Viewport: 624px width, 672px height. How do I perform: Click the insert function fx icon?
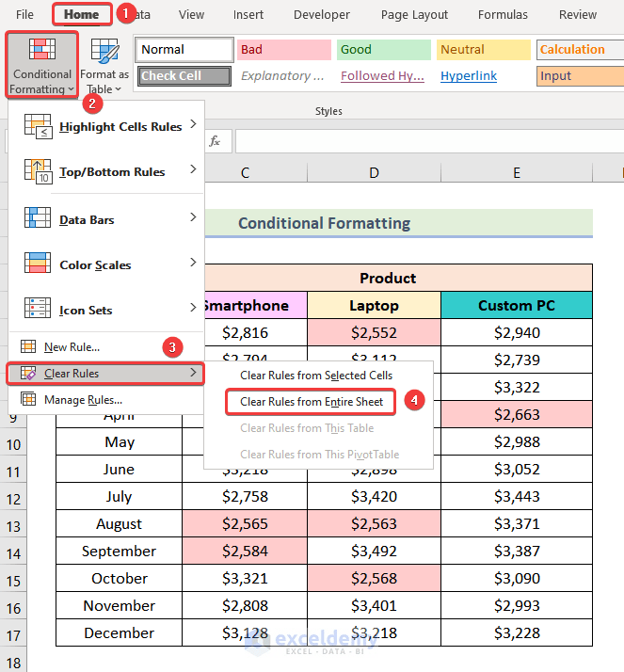click(215, 141)
